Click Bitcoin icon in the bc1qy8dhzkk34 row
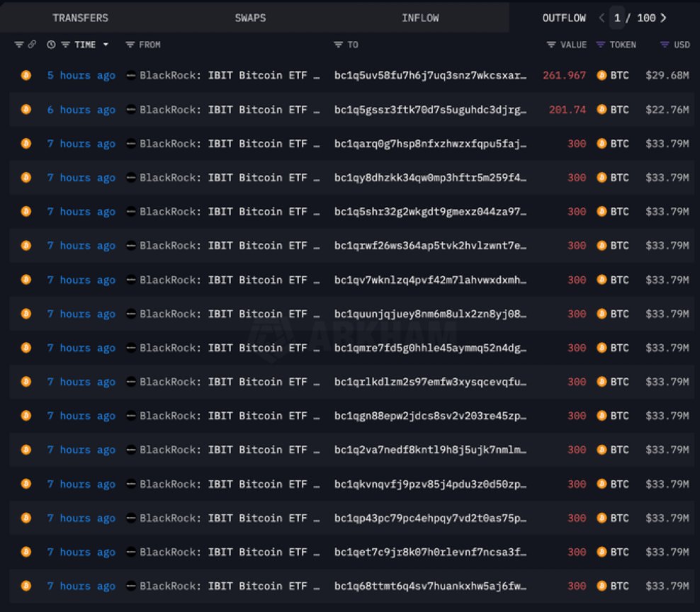This screenshot has height=612, width=700. click(x=26, y=177)
